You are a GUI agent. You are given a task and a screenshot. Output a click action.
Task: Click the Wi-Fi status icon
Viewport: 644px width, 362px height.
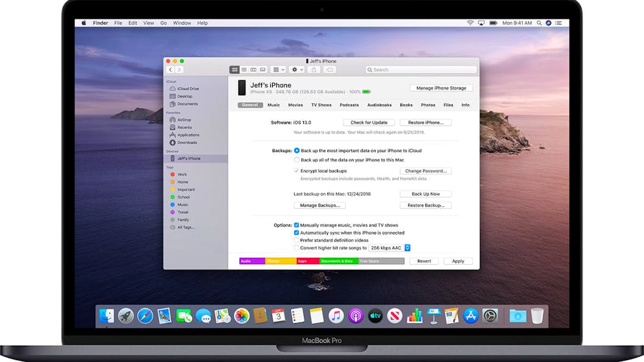[x=470, y=23]
